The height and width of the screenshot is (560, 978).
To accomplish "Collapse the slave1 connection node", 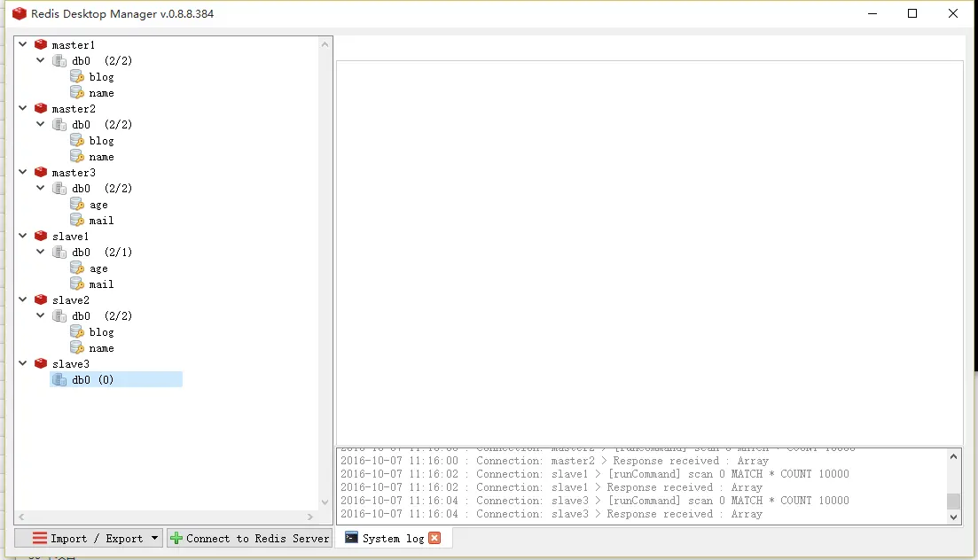I will click(23, 236).
